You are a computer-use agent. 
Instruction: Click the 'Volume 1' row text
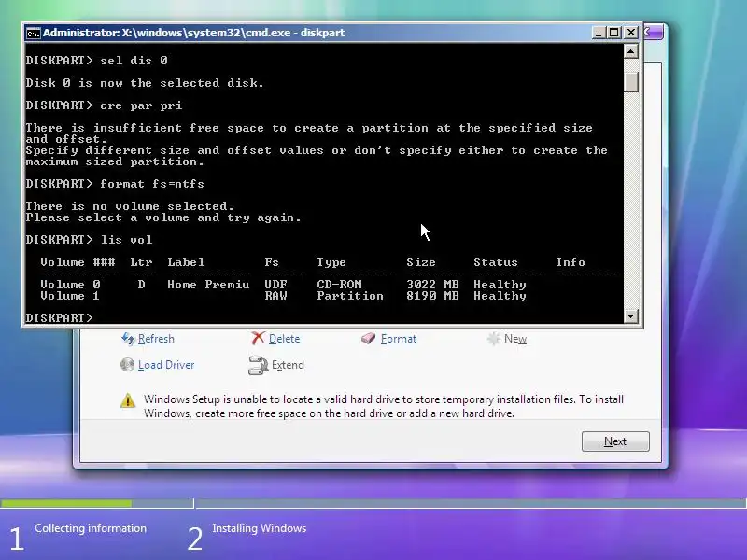coord(70,296)
